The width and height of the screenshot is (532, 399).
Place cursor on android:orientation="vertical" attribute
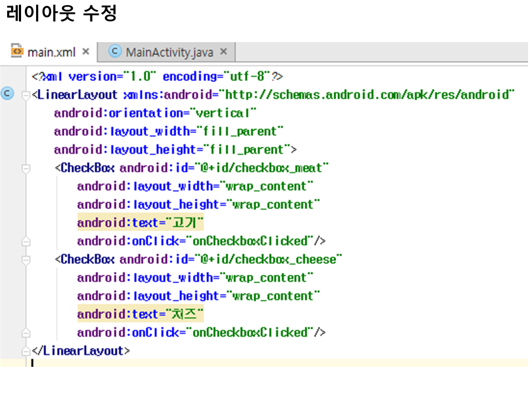point(155,113)
